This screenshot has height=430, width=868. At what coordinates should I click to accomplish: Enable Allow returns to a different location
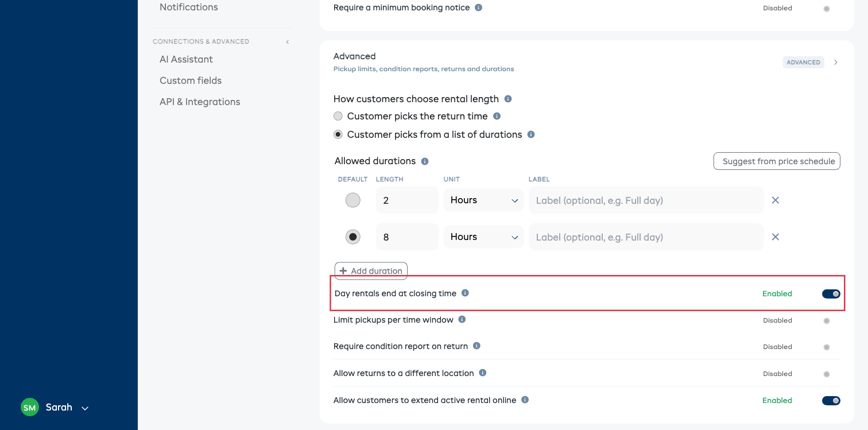827,374
